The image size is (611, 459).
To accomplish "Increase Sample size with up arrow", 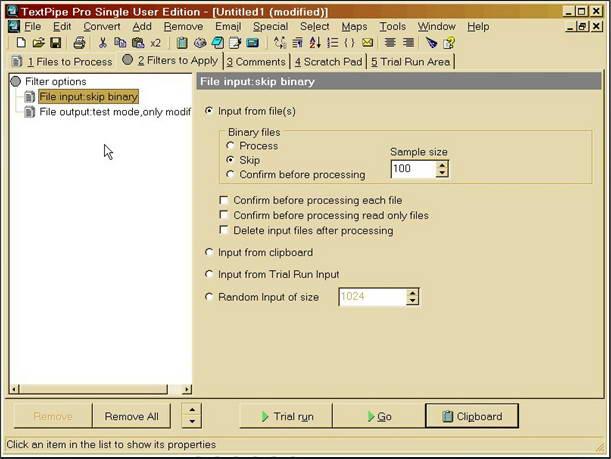I will click(x=442, y=165).
